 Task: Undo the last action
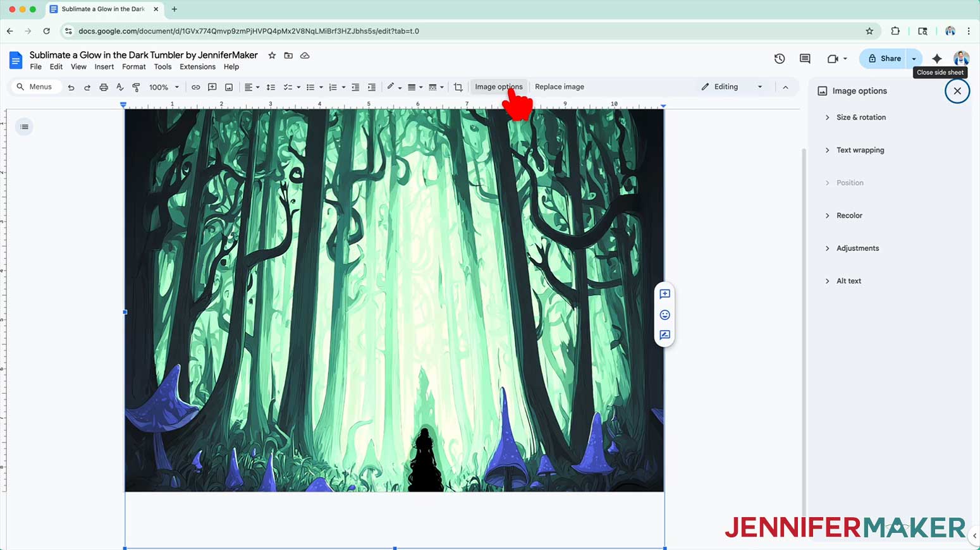pyautogui.click(x=71, y=87)
